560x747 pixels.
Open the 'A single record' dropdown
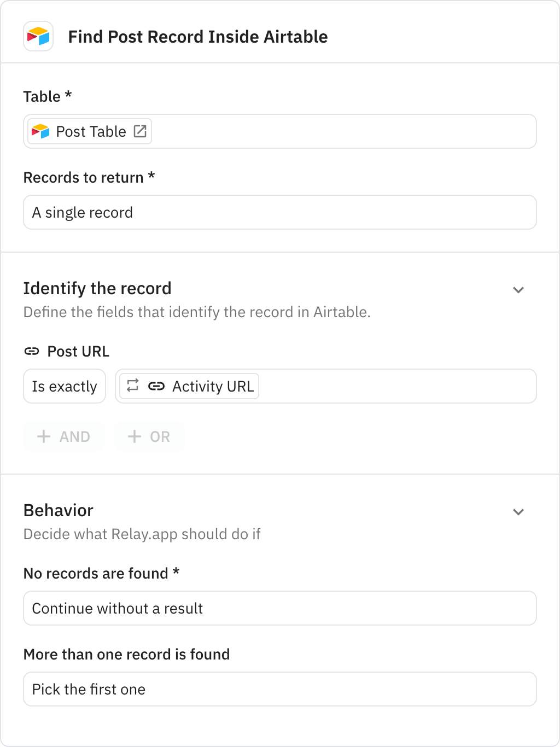[x=279, y=212]
